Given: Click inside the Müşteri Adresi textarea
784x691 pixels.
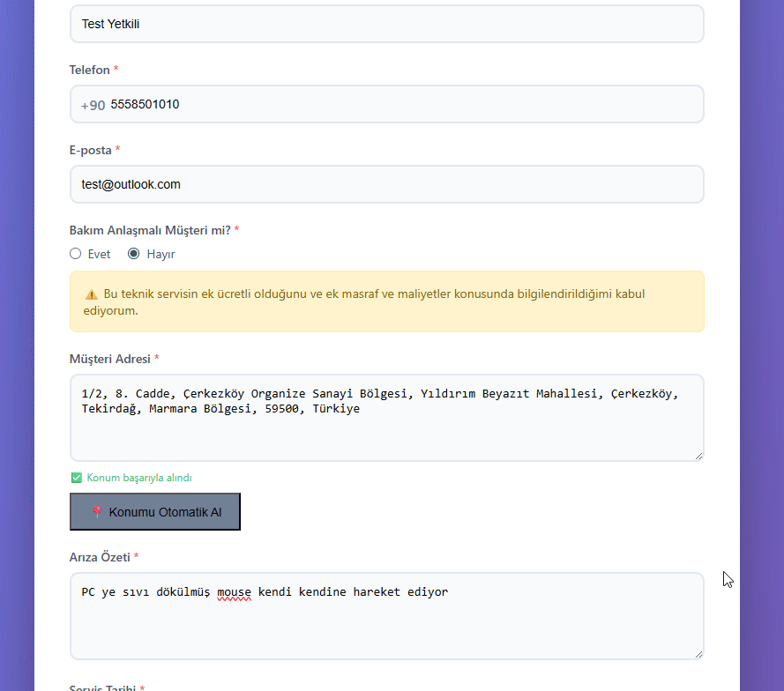Looking at the screenshot, I should [386, 432].
